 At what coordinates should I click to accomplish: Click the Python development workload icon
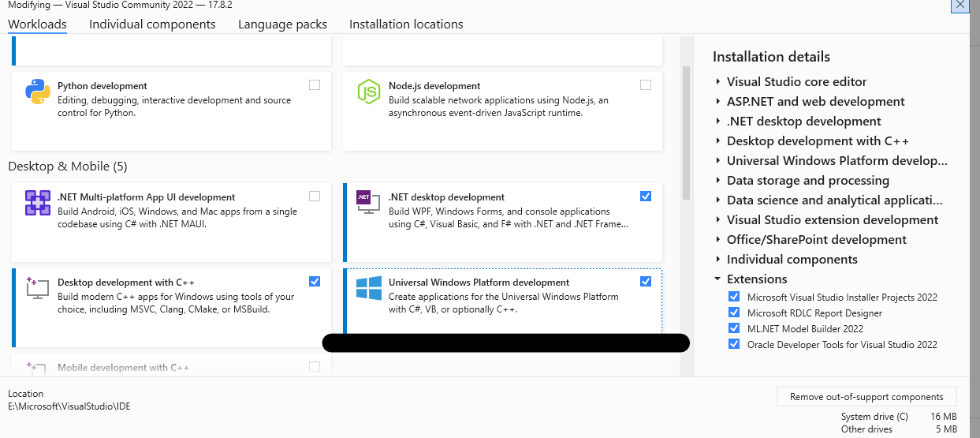pyautogui.click(x=38, y=92)
